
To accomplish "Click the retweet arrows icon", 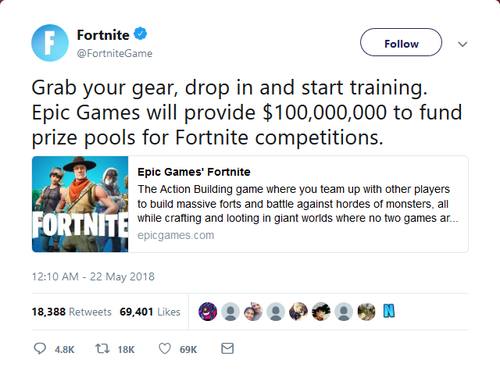I will (x=102, y=349).
